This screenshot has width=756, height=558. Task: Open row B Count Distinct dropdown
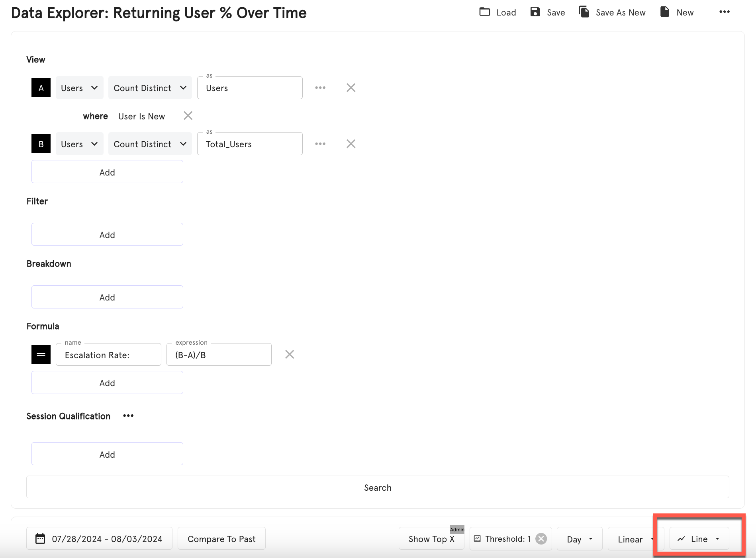click(x=150, y=144)
